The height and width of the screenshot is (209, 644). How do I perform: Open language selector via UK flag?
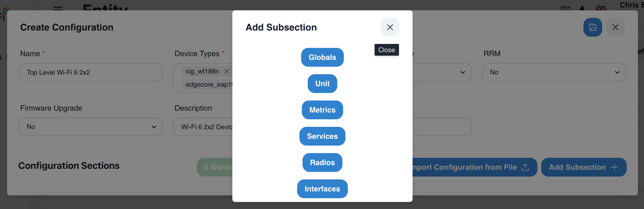click(x=601, y=8)
